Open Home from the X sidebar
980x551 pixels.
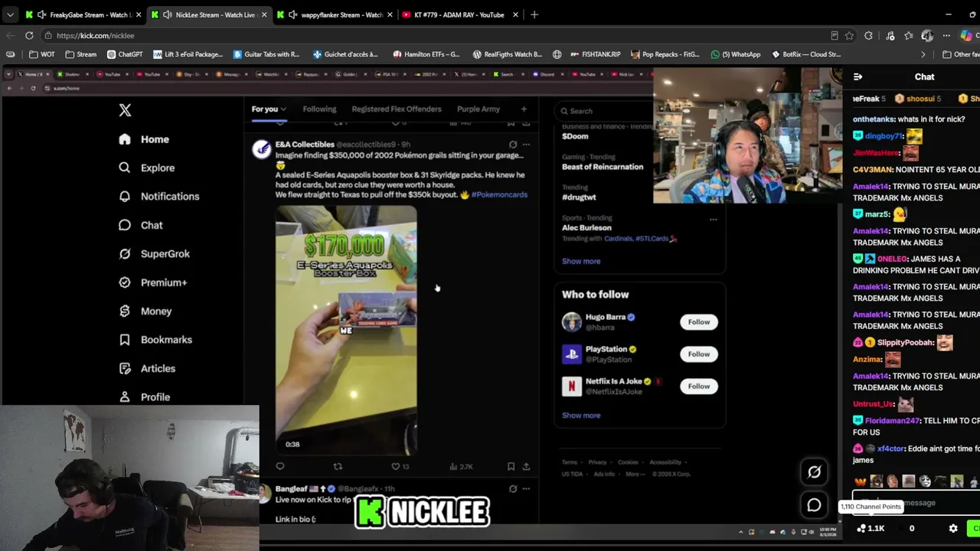[144, 139]
